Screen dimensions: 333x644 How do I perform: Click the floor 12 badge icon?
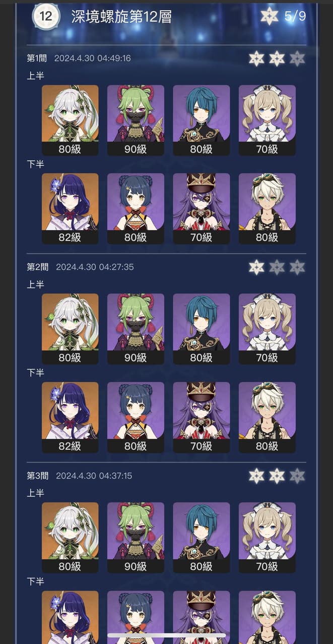click(46, 16)
